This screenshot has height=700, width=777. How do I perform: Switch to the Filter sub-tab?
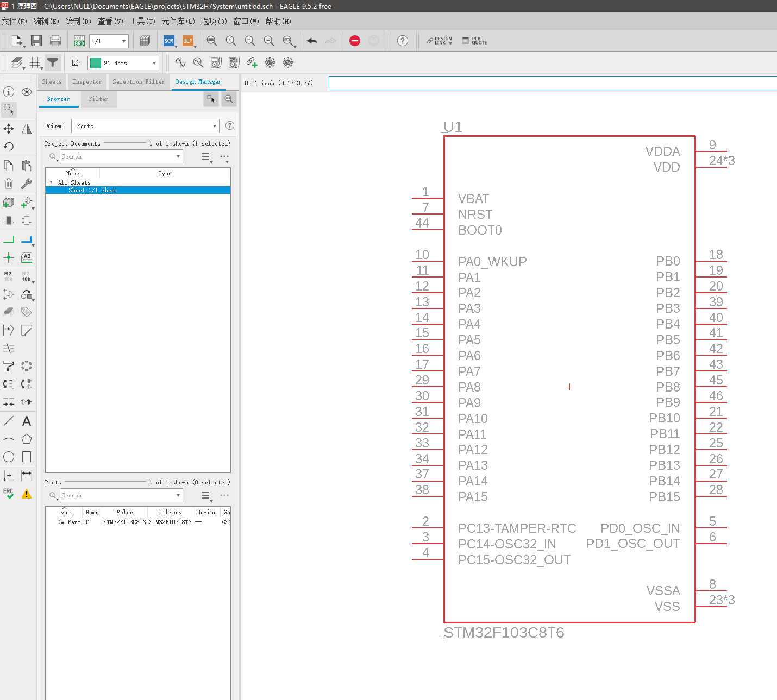pos(98,99)
